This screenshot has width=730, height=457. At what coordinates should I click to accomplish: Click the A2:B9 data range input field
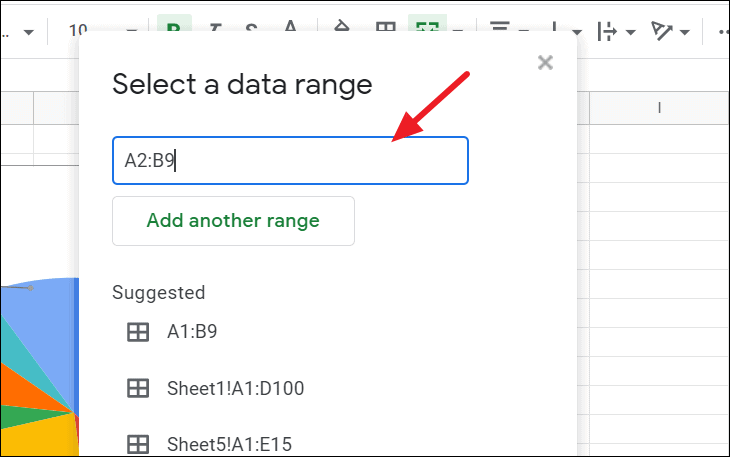point(290,161)
